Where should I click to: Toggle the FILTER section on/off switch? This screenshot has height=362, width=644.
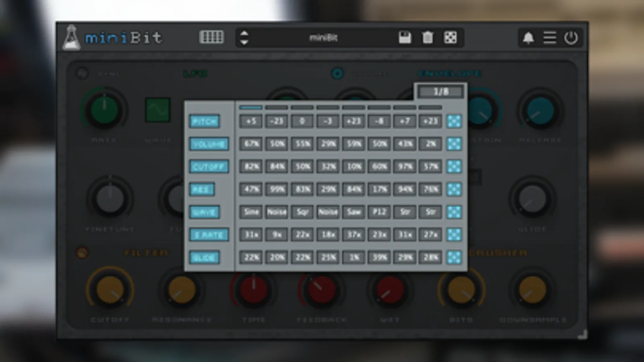[82, 253]
